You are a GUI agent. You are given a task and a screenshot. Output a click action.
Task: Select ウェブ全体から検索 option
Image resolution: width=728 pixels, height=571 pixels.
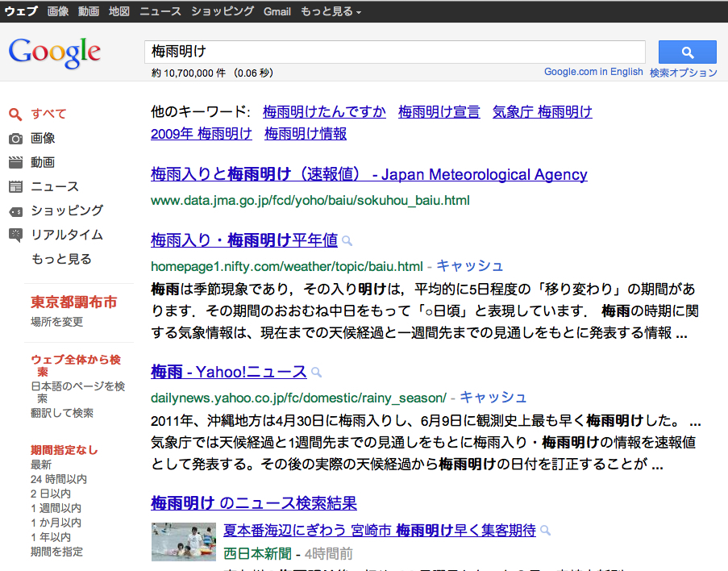pyautogui.click(x=76, y=365)
